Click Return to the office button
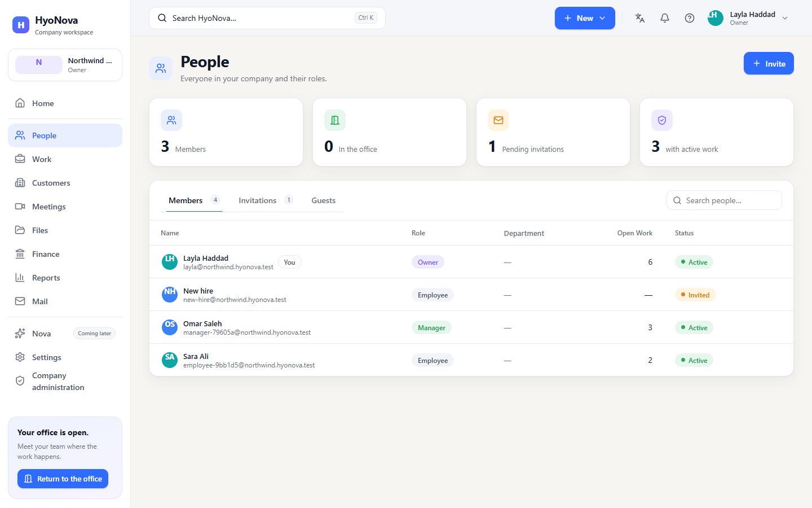This screenshot has height=508, width=812. tap(63, 479)
